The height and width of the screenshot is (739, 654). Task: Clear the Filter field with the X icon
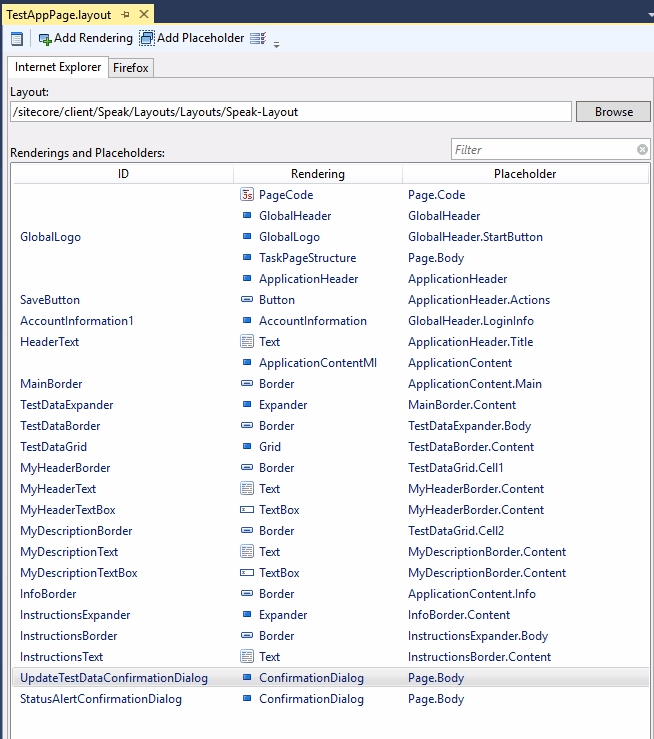[x=642, y=149]
